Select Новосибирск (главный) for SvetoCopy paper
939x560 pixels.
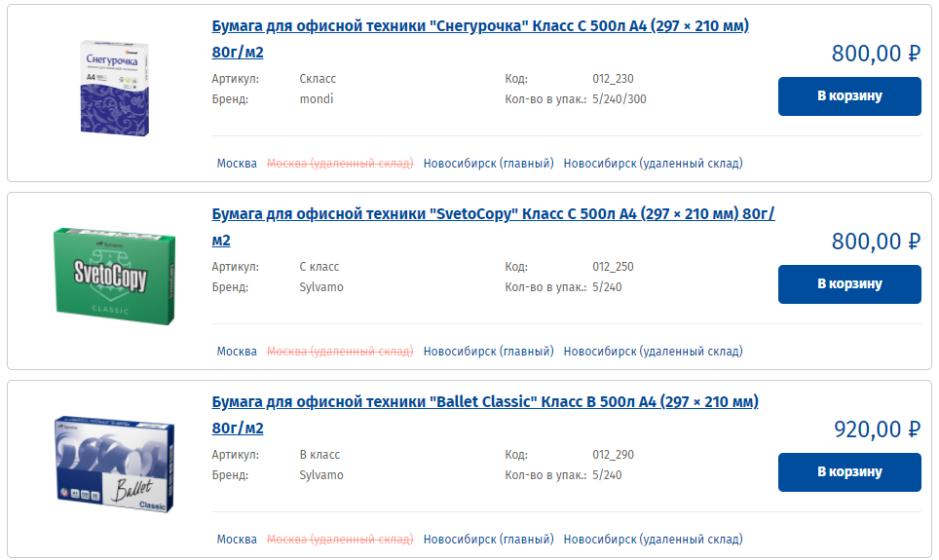point(488,352)
